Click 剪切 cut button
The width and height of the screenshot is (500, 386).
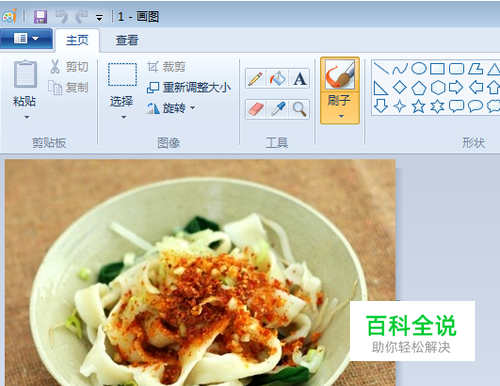pyautogui.click(x=69, y=67)
